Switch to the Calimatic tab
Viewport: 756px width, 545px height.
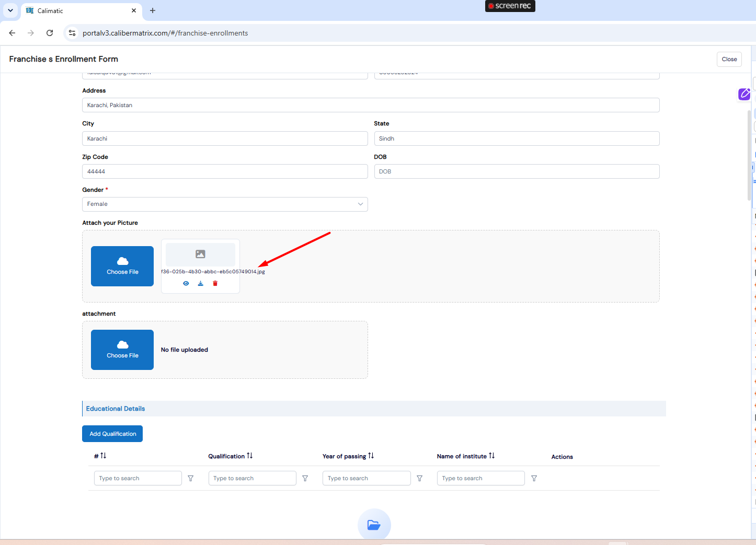click(x=81, y=10)
